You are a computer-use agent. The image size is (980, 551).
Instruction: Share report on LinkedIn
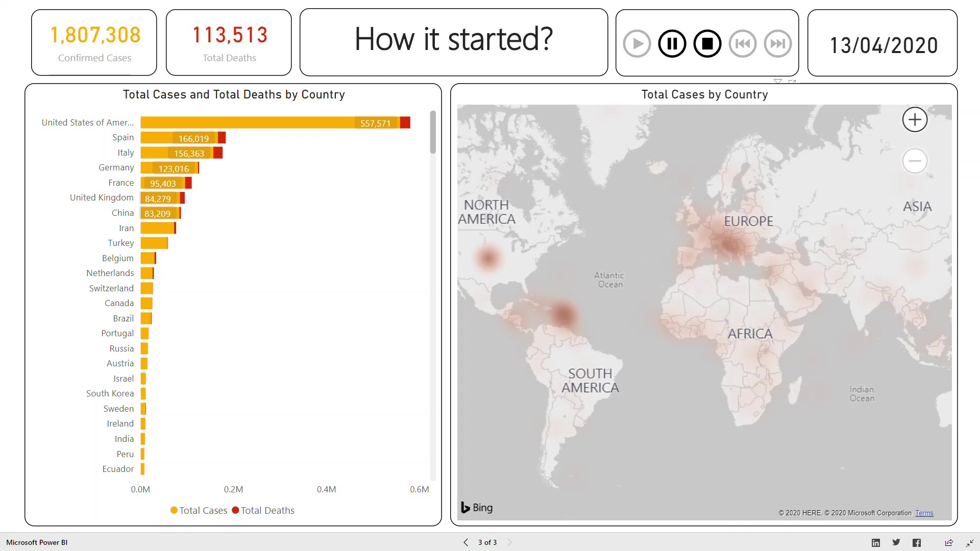[x=876, y=543]
